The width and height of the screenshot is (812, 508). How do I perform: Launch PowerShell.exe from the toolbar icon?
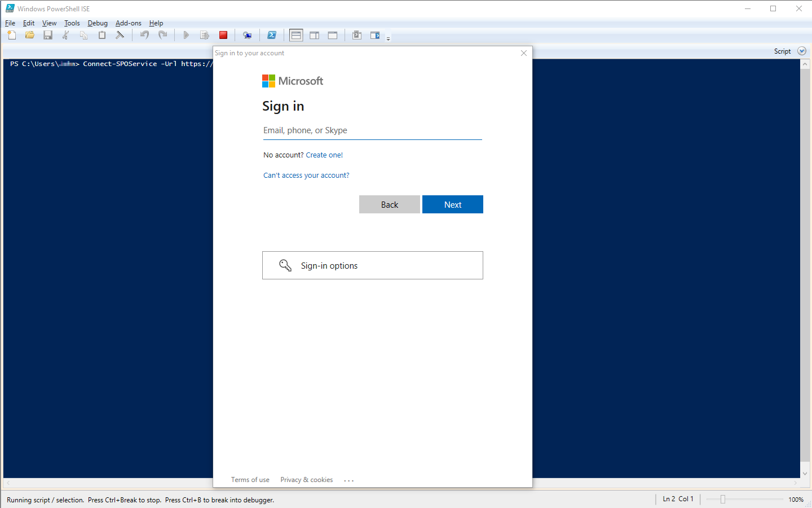click(x=272, y=35)
